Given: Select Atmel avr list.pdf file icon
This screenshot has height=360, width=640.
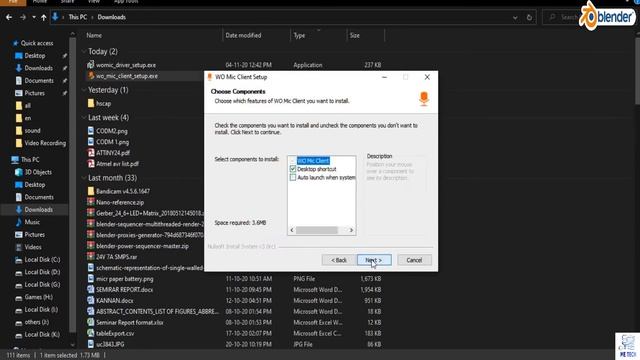Looking at the screenshot, I should (x=91, y=164).
